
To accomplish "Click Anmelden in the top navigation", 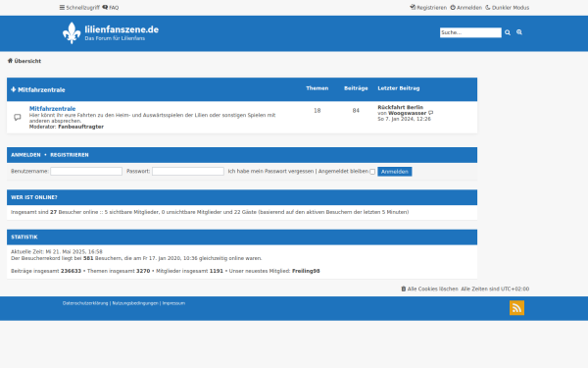I will tap(466, 8).
